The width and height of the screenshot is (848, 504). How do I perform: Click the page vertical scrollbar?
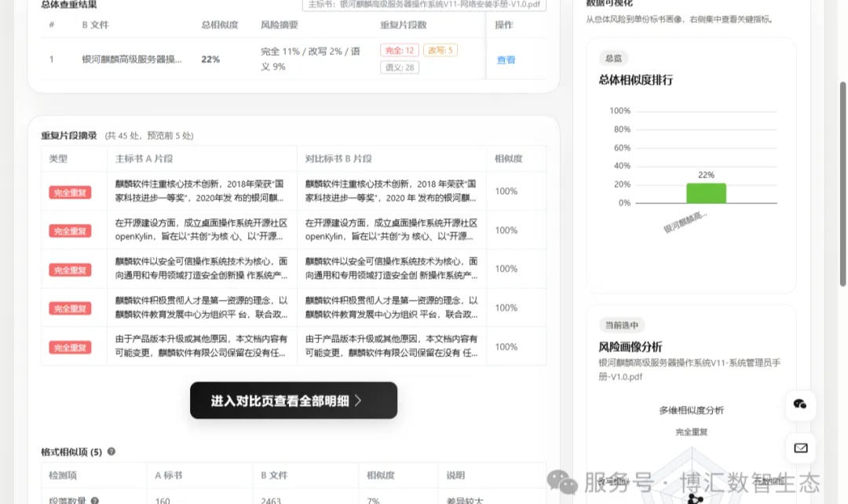tap(843, 184)
